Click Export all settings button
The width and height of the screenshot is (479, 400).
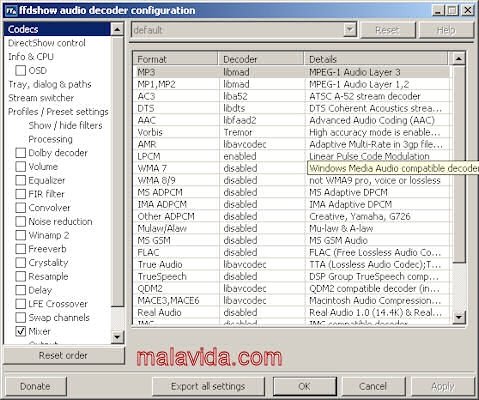coord(208,386)
